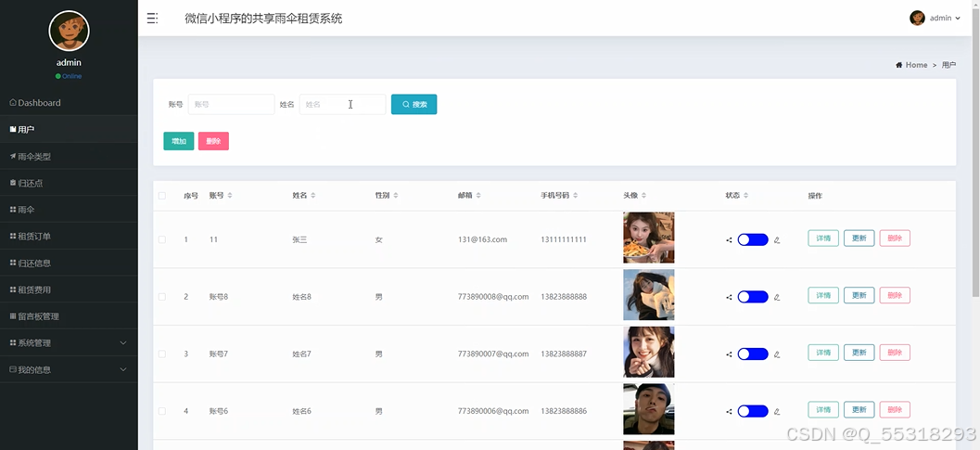Click the 姓名 search input field
This screenshot has width=980, height=450.
coord(342,105)
